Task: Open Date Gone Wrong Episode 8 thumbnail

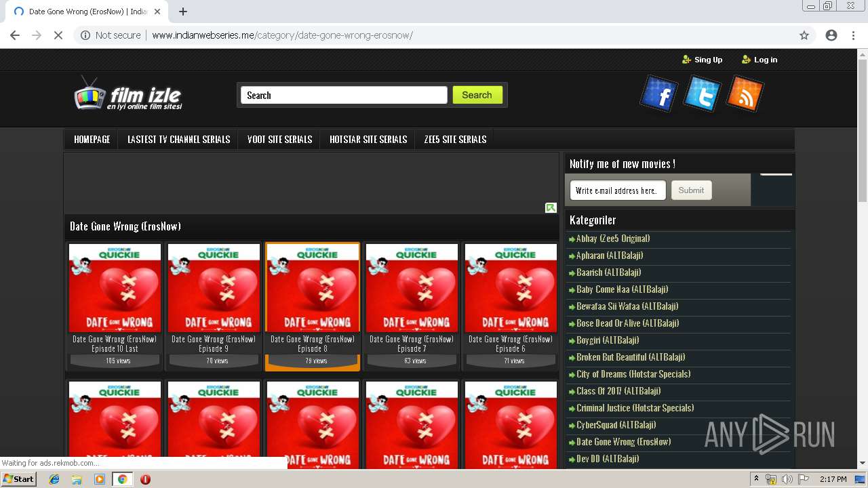Action: (x=313, y=287)
